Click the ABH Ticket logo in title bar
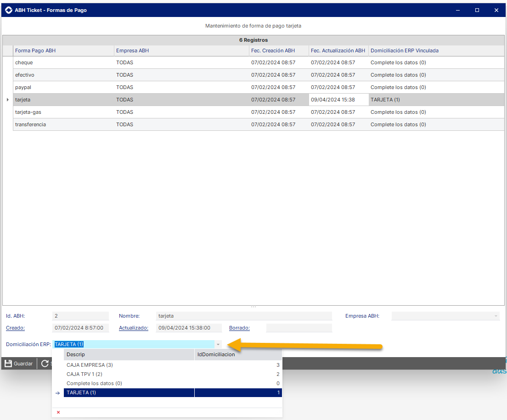The image size is (507, 420). [8, 10]
